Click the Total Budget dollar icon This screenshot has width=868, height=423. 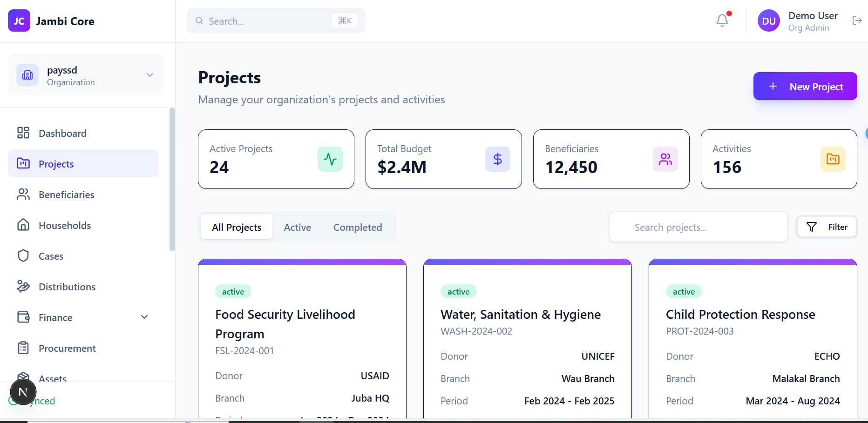(497, 159)
